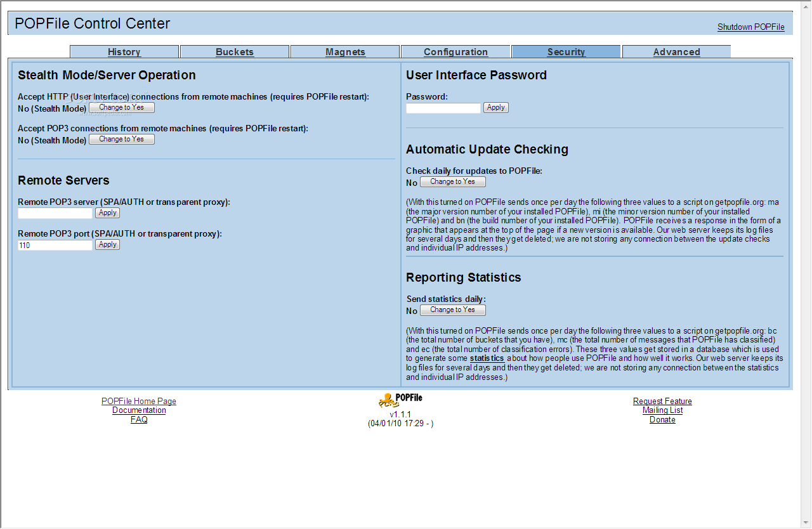Click the 'User Interface Password' heading
This screenshot has height=529, width=812.
pyautogui.click(x=476, y=75)
